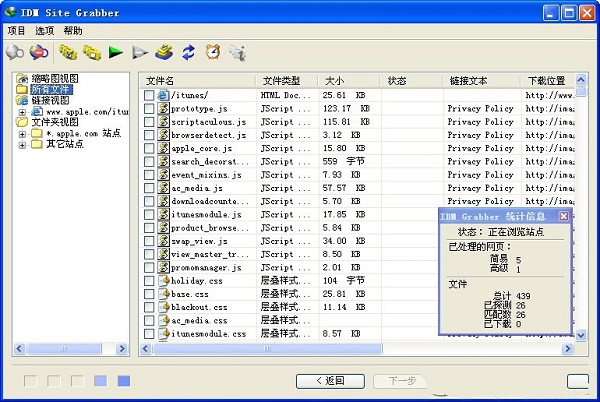Check the browserdetect.js checkbox

[149, 135]
